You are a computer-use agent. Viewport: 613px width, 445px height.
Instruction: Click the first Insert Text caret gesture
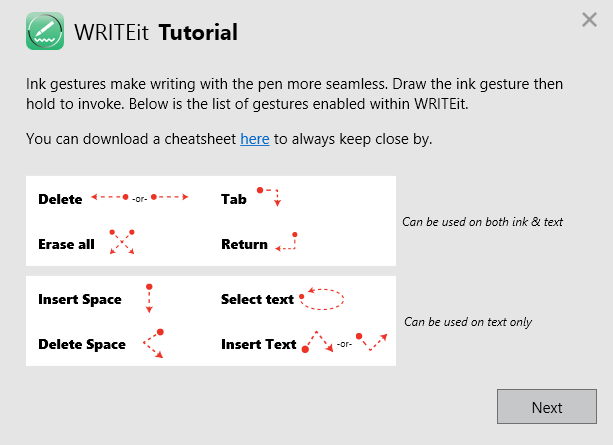pos(317,342)
